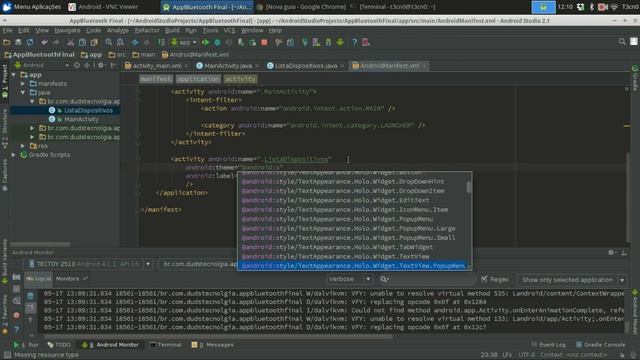
Task: Click the Find magnifier toolbar icon
Action: (109, 42)
